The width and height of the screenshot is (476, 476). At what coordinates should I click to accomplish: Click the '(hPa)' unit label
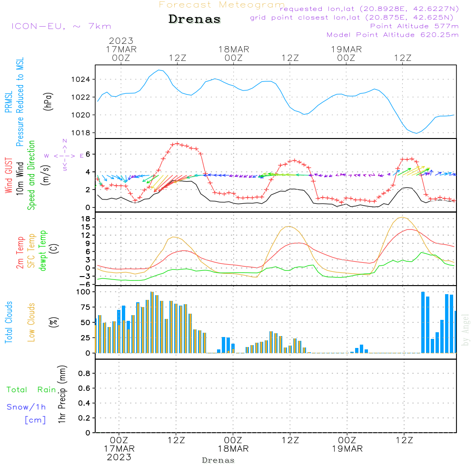[x=48, y=102]
